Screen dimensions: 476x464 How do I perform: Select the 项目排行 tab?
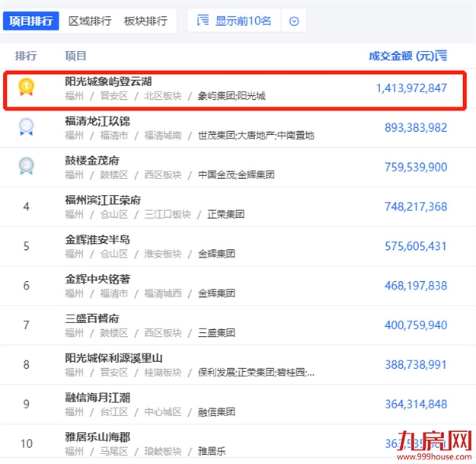click(30, 21)
